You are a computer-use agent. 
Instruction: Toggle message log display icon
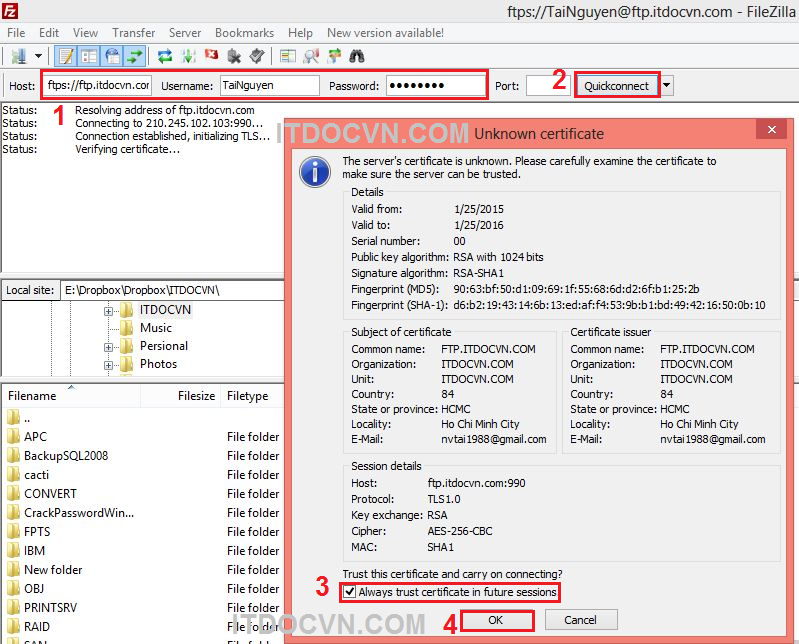click(66, 56)
